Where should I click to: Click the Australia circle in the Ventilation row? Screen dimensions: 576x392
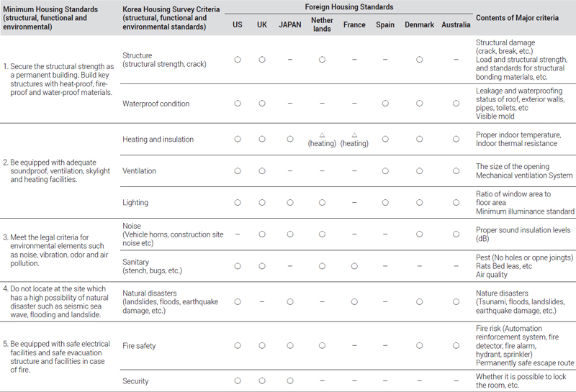click(456, 171)
